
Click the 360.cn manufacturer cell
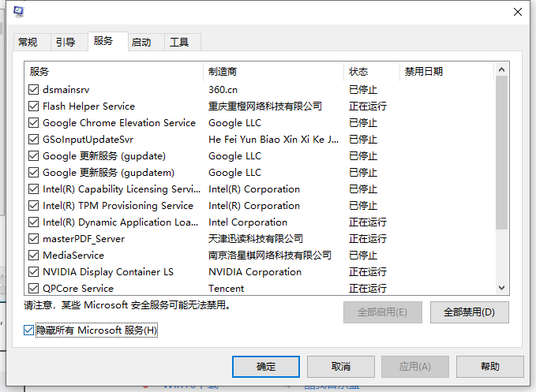point(223,90)
